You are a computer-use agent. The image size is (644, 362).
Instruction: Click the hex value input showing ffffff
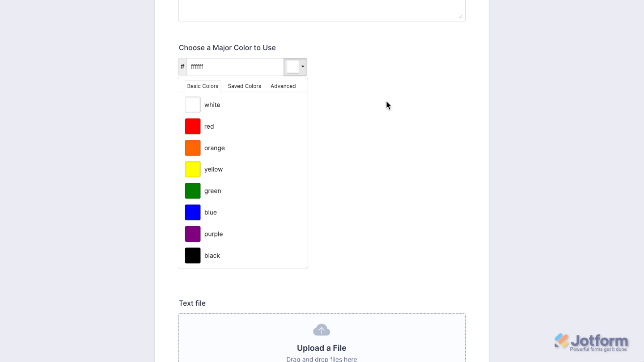235,66
